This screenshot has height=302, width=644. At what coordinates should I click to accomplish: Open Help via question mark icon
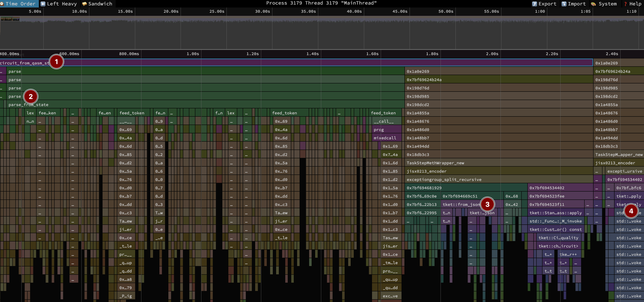pyautogui.click(x=626, y=4)
